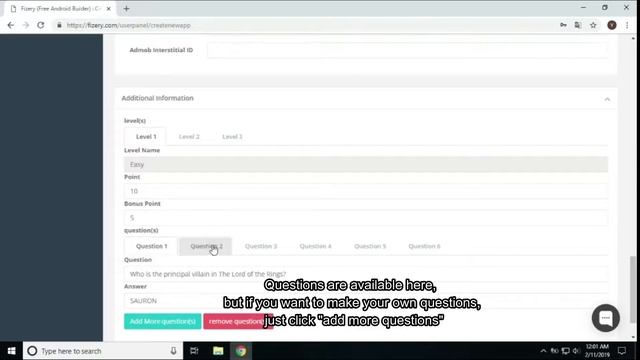View site security lock info
The height and width of the screenshot is (360, 640).
click(x=59, y=25)
